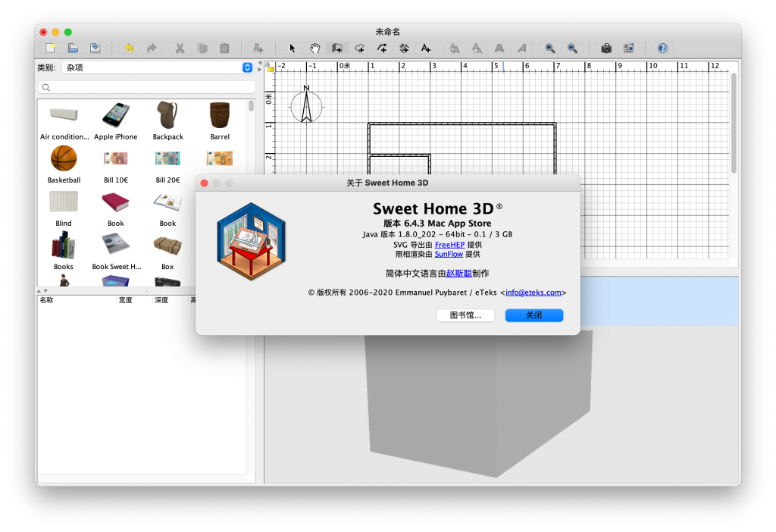Screen dimensions: 776x532
Task: Select the Bill 20€ catalog item
Action: click(x=167, y=164)
